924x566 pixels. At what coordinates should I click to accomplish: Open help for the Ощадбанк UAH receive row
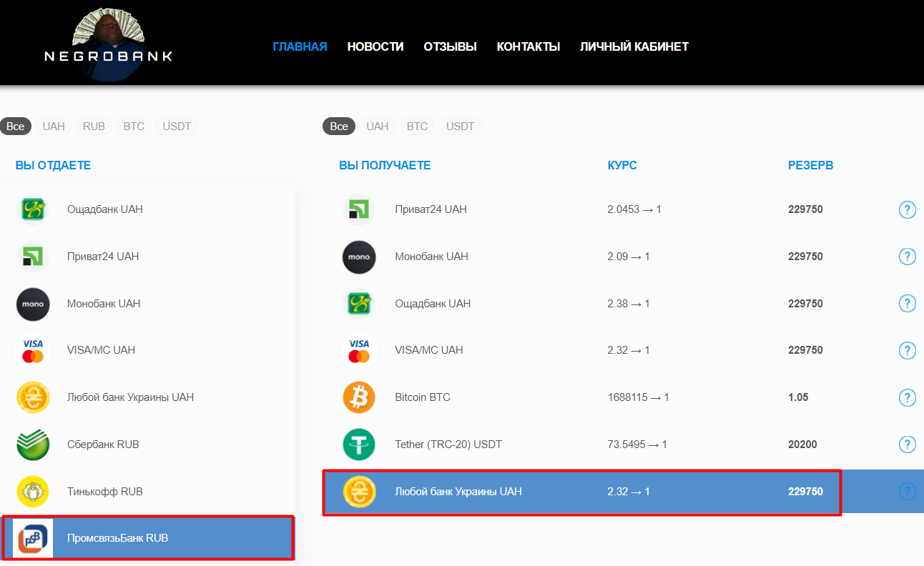coord(907,304)
